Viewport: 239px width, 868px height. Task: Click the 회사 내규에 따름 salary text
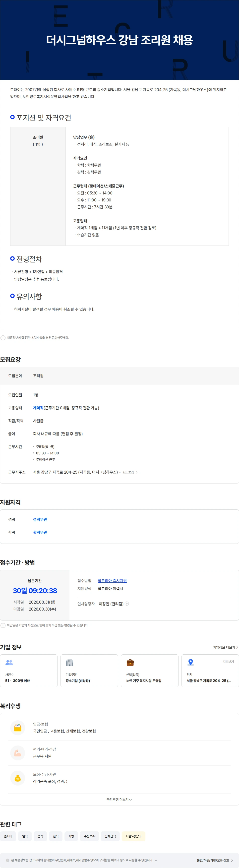tap(58, 434)
